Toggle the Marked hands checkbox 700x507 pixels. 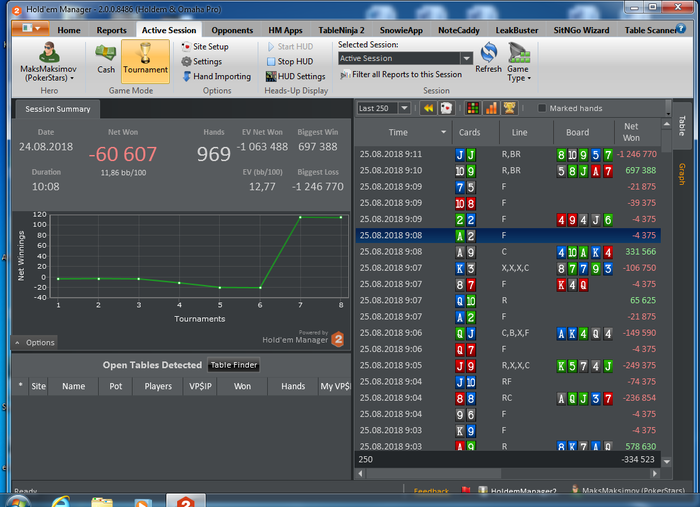[542, 108]
